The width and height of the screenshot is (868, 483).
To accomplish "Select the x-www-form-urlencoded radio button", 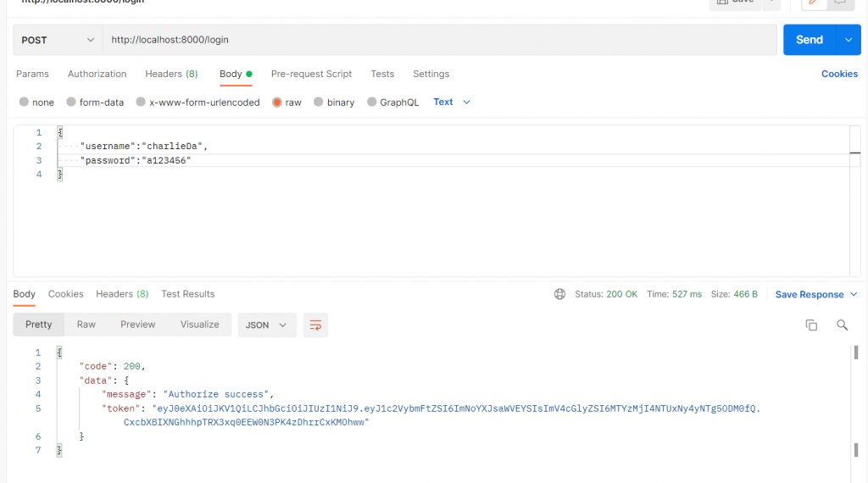I will click(x=141, y=102).
